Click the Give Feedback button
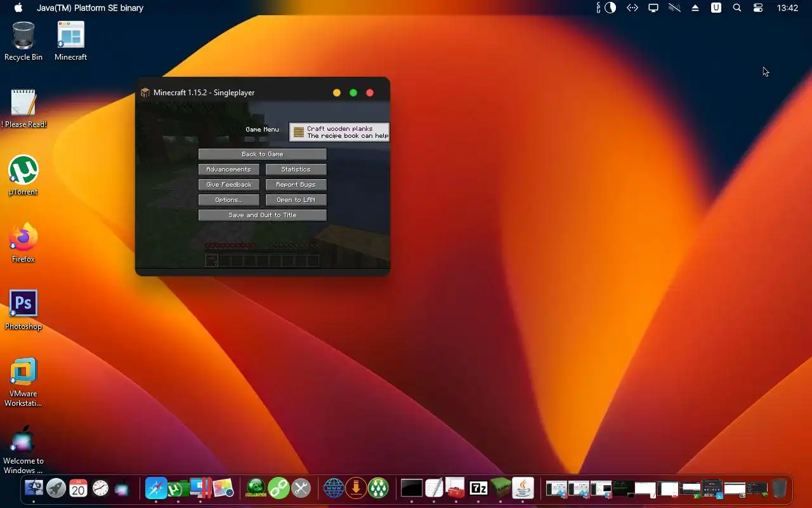 click(x=229, y=185)
